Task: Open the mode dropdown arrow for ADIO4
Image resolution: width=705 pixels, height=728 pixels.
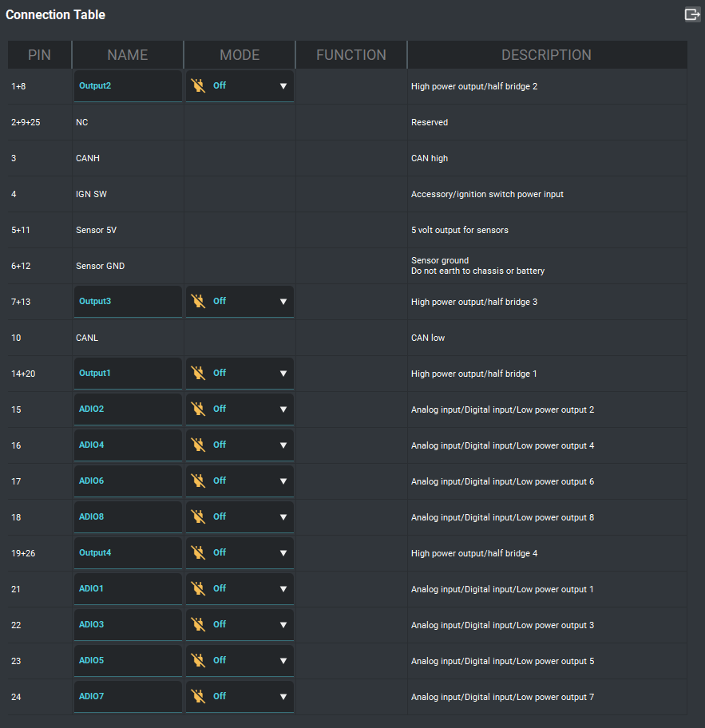Action: 283,445
